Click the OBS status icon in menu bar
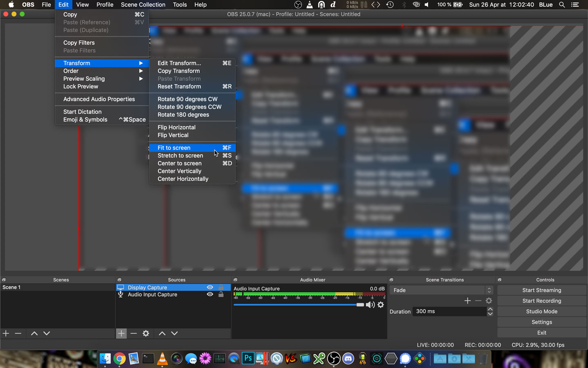This screenshot has width=588, height=368. [x=298, y=4]
